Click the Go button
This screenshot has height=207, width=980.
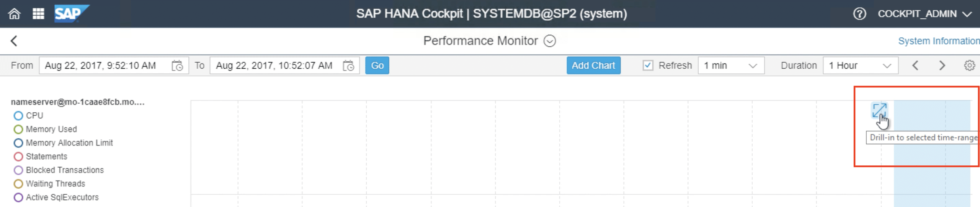point(377,66)
